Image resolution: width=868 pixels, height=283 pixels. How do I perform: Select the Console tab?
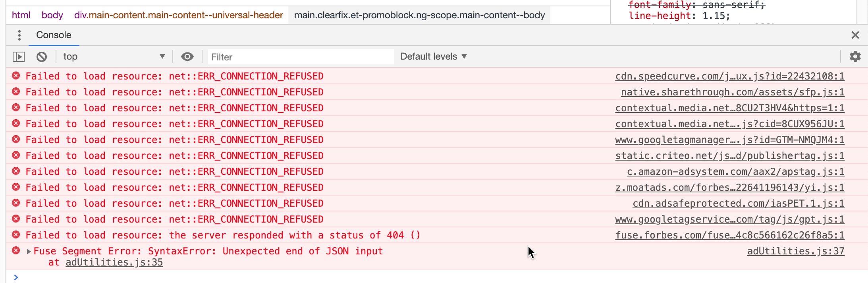pyautogui.click(x=54, y=35)
